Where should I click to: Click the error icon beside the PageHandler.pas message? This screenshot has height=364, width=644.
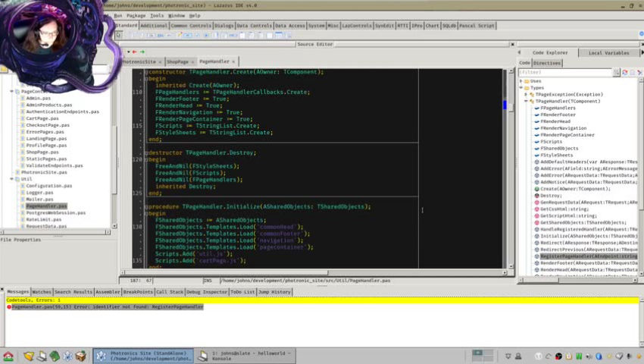click(9, 307)
